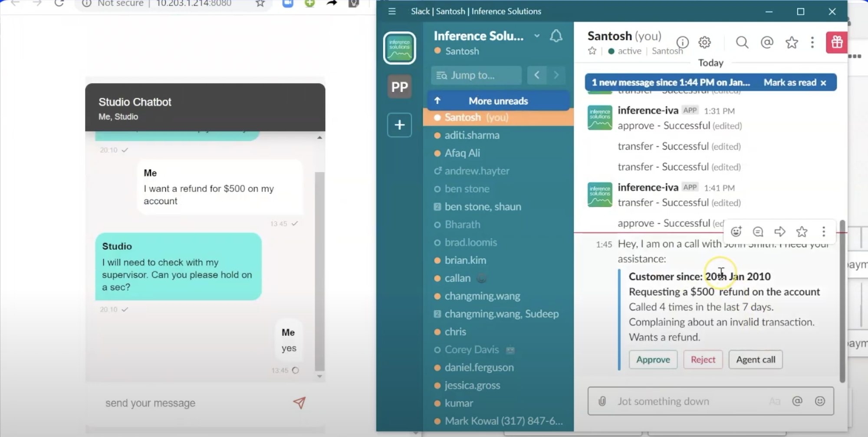Image resolution: width=868 pixels, height=437 pixels.
Task: Open Slack search magnifier
Action: pyautogui.click(x=742, y=42)
